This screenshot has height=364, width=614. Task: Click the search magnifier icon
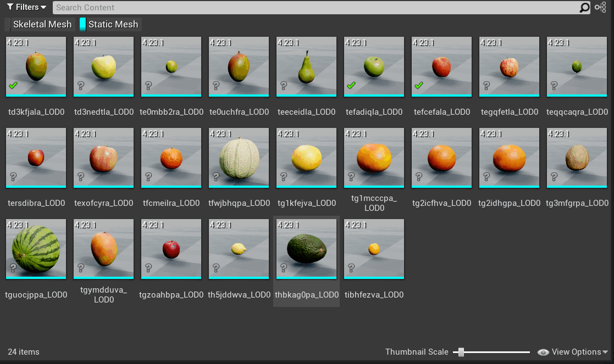coord(584,7)
